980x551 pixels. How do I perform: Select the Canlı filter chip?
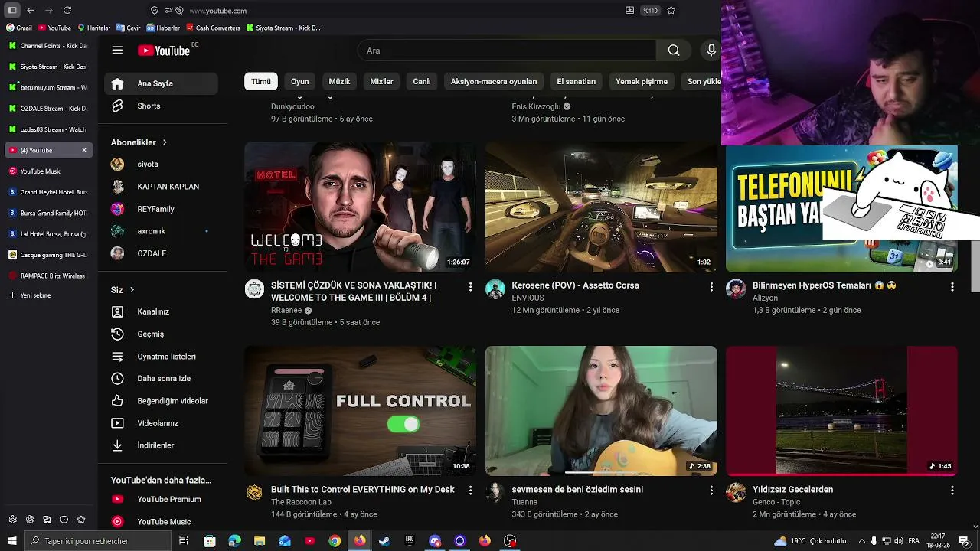coord(422,81)
